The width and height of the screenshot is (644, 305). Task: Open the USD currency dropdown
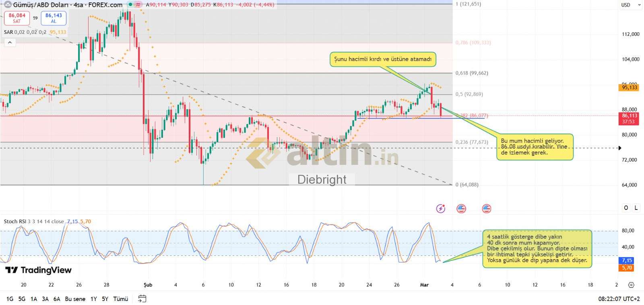(630, 5)
